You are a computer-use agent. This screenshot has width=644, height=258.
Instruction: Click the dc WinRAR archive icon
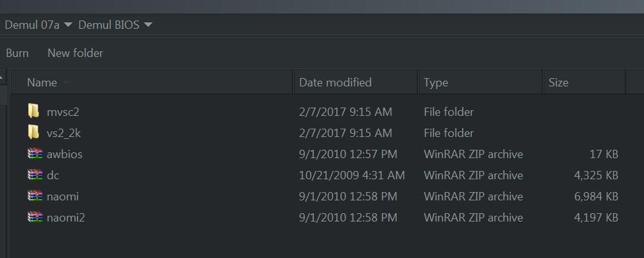point(35,175)
